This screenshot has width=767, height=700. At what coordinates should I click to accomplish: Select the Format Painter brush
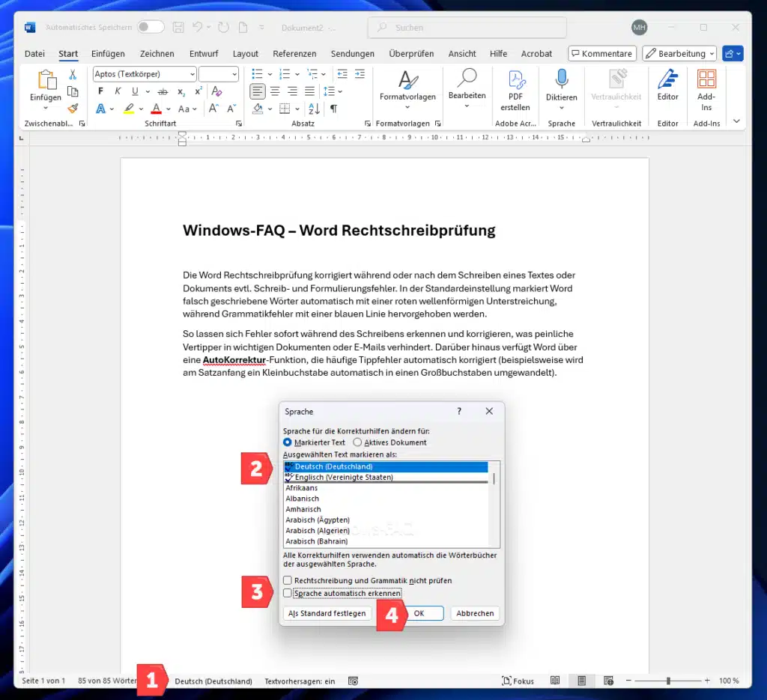[73, 108]
